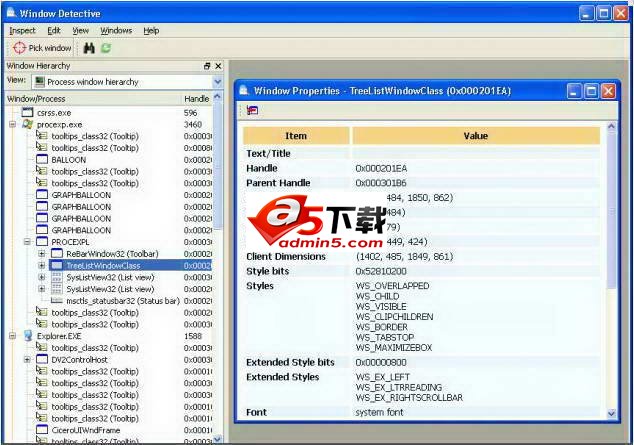Collapse the procexp.exe tree node
Viewport: 634px width, 445px height.
(x=12, y=124)
